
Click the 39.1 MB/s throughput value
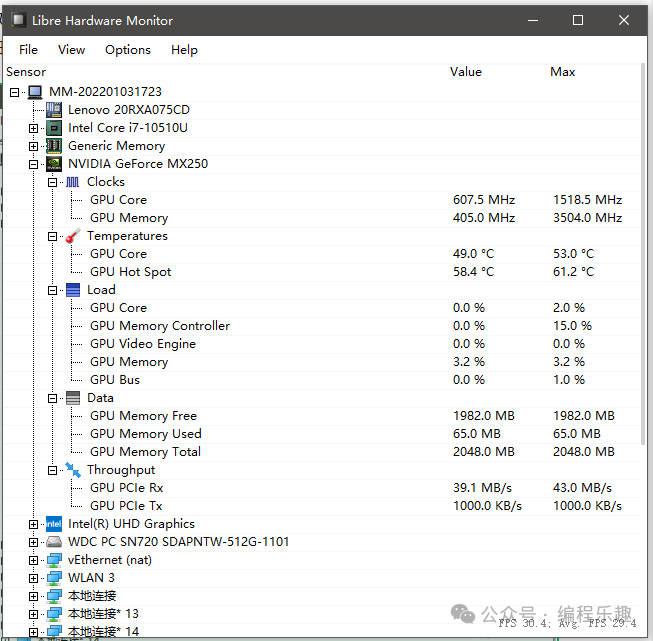[482, 488]
